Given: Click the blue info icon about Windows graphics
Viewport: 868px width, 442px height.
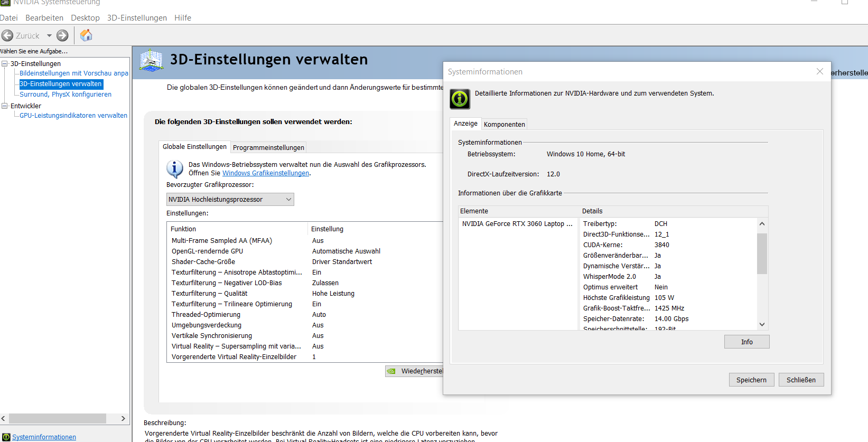Looking at the screenshot, I should (x=175, y=169).
